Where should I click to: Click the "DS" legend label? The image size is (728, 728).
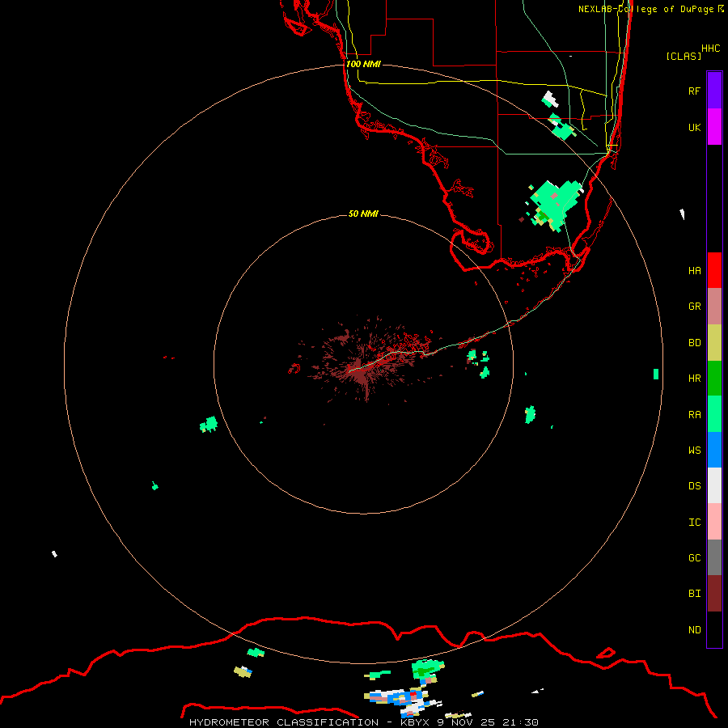click(694, 486)
